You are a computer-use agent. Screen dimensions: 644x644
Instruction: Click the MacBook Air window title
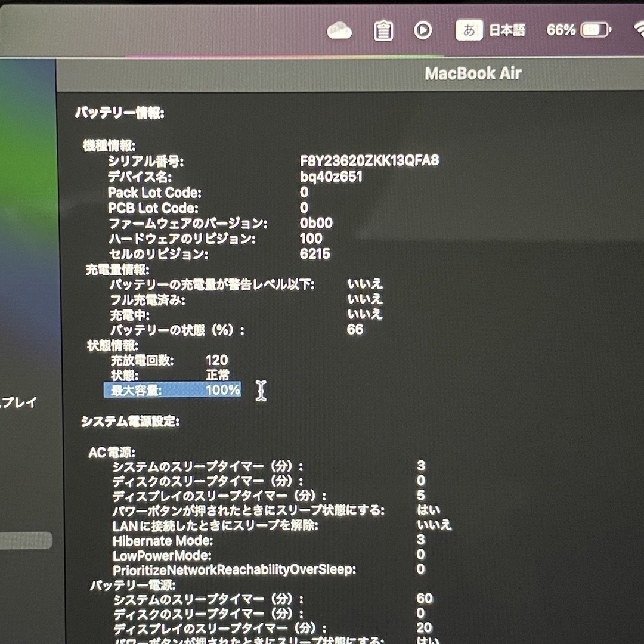(x=473, y=73)
